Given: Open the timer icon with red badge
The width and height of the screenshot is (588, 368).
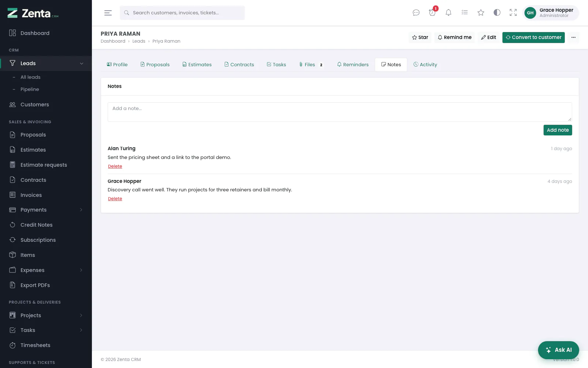Looking at the screenshot, I should [x=432, y=13].
